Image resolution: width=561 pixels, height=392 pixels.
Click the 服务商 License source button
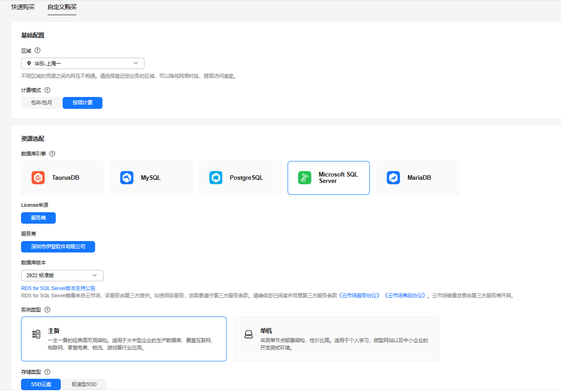[38, 218]
